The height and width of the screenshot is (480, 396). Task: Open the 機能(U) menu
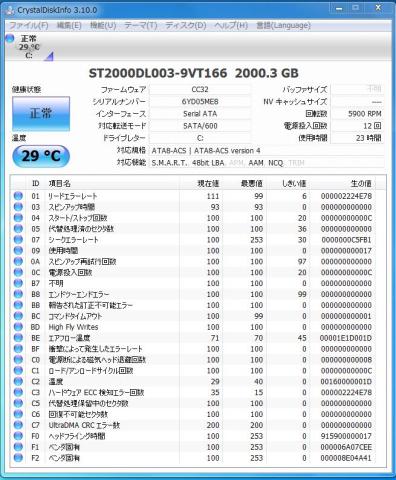103,25
